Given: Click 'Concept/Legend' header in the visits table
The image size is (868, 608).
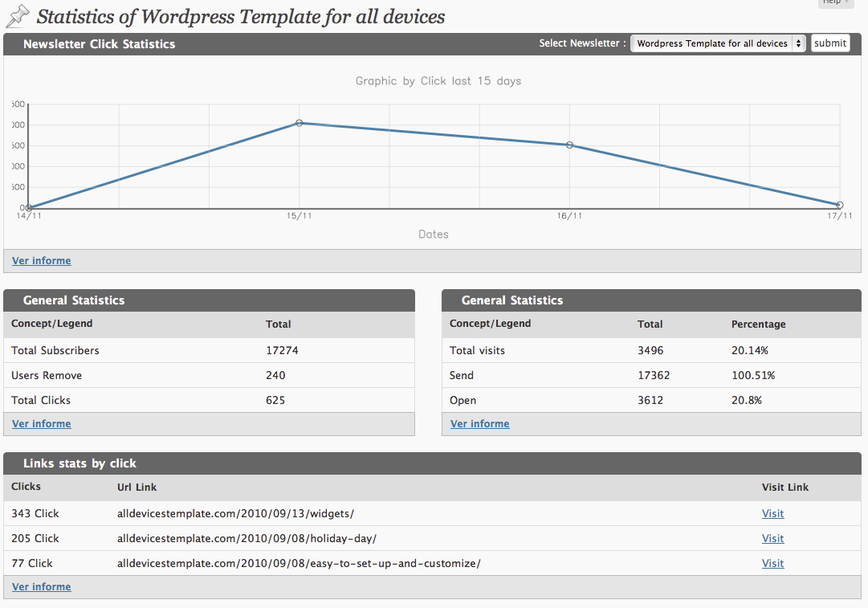Looking at the screenshot, I should point(491,324).
